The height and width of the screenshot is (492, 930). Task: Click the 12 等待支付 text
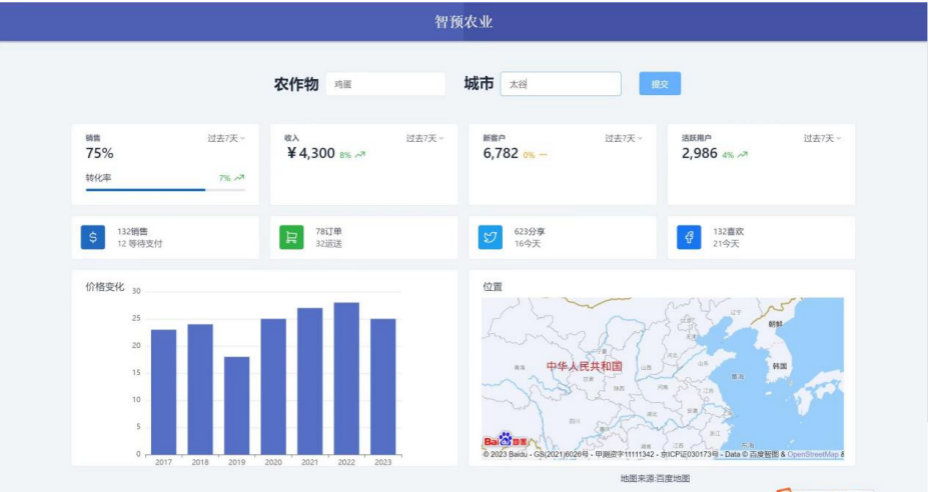[x=139, y=244]
